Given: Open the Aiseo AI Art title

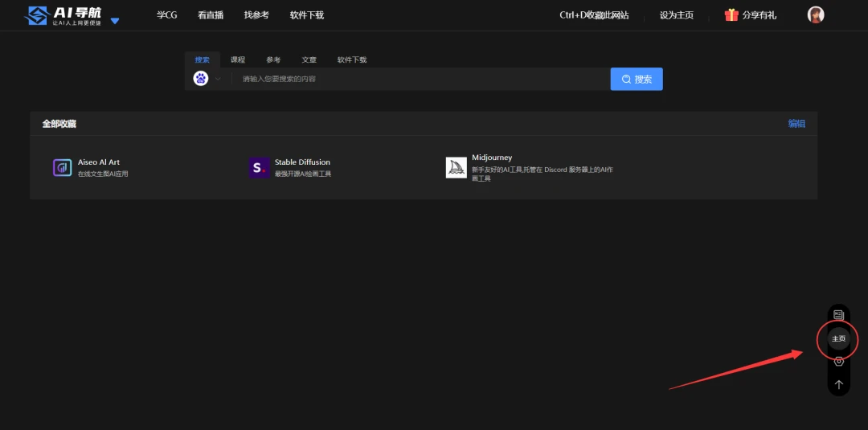Looking at the screenshot, I should tap(99, 162).
